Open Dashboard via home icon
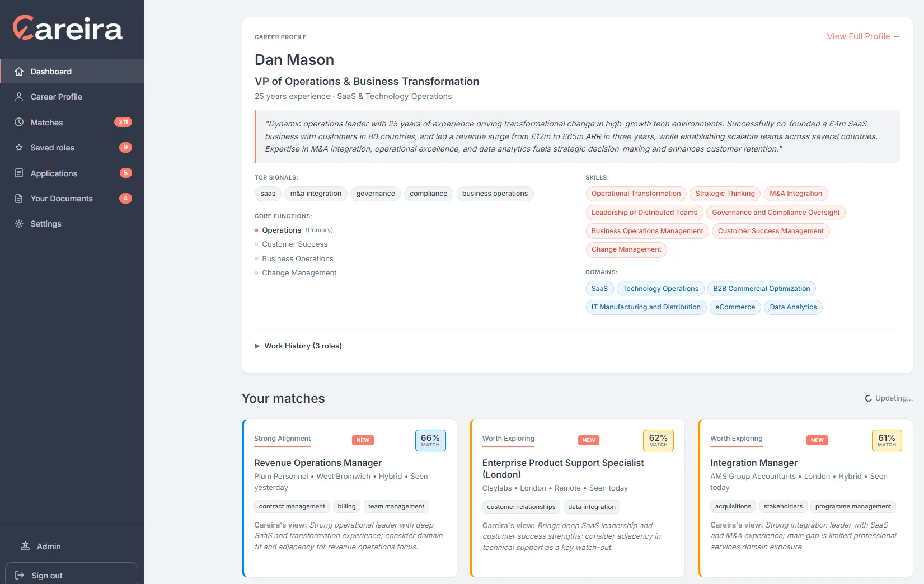 click(x=19, y=72)
